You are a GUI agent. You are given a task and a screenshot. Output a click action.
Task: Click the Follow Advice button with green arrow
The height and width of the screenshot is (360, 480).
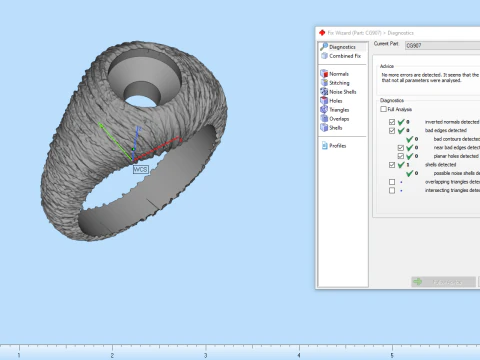point(443,282)
